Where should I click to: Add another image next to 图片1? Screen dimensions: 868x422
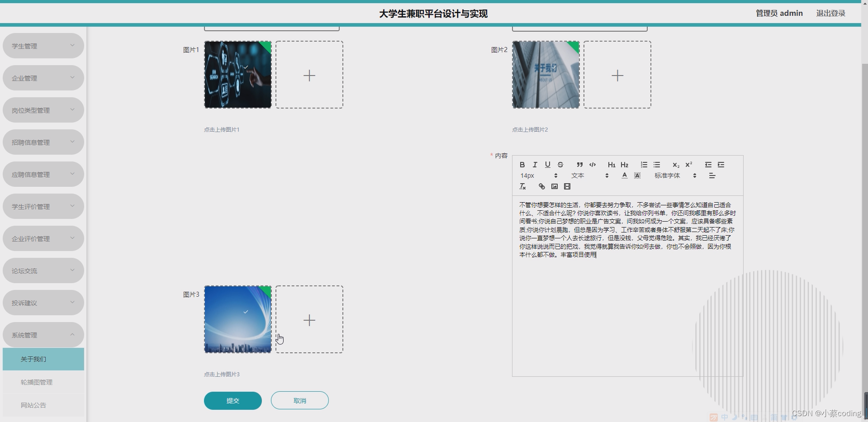pyautogui.click(x=309, y=75)
